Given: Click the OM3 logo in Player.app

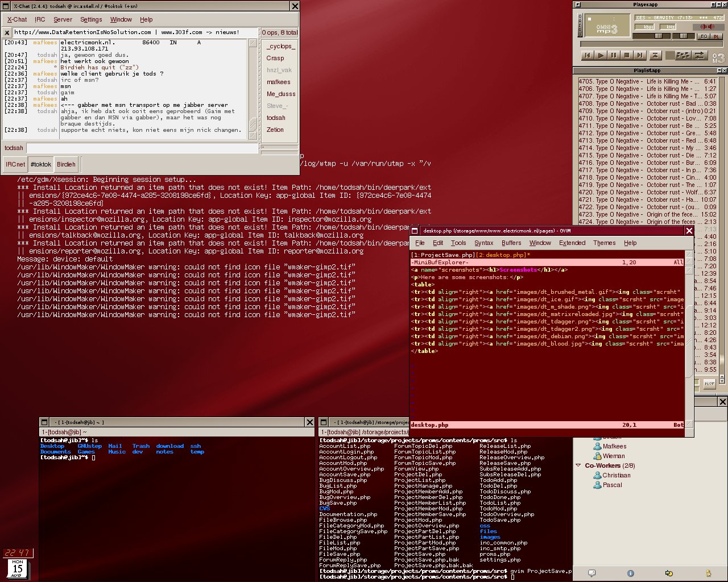Looking at the screenshot, I should [718, 57].
